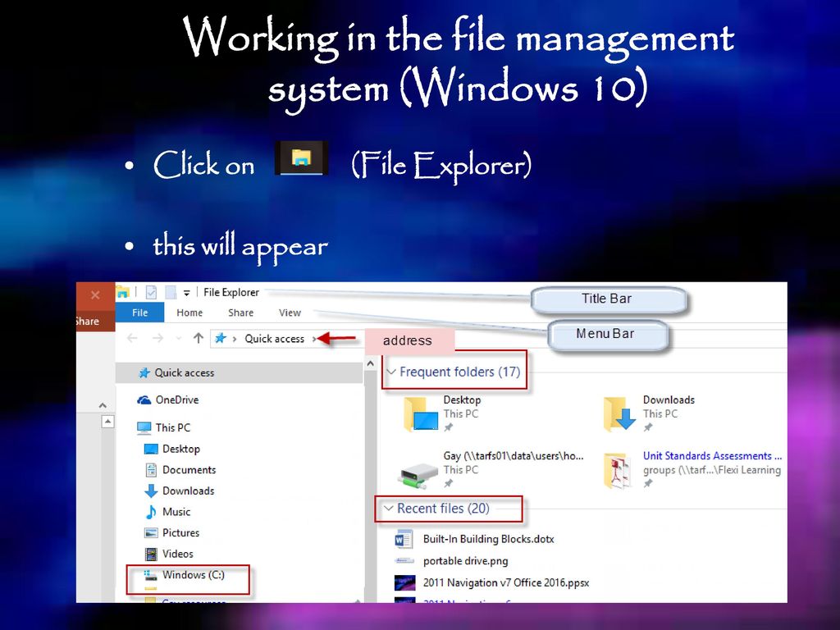
Task: Click the Up one level arrow
Action: pos(199,338)
